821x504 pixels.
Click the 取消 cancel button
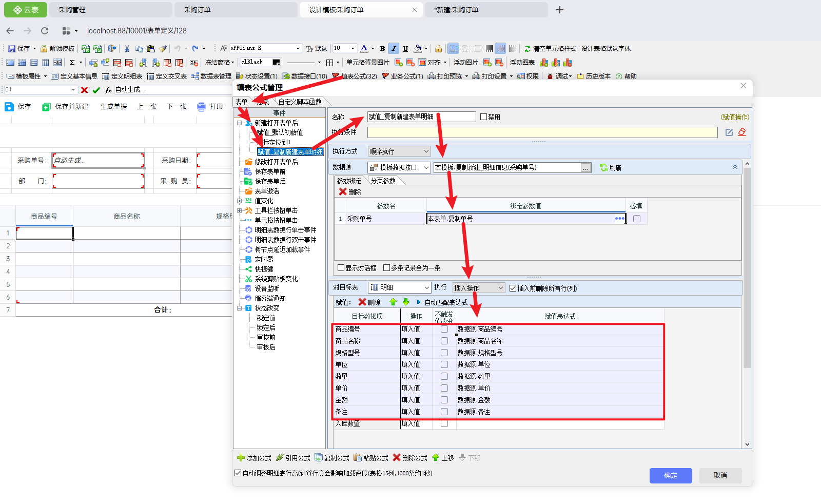[x=720, y=476]
